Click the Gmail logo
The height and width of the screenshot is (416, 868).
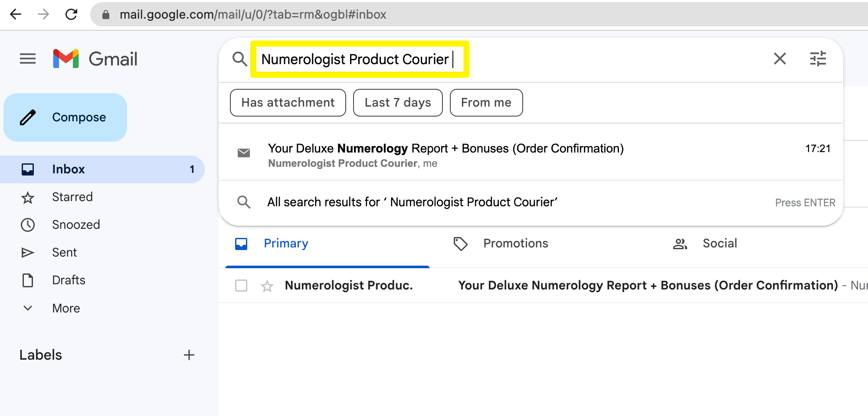pos(95,58)
